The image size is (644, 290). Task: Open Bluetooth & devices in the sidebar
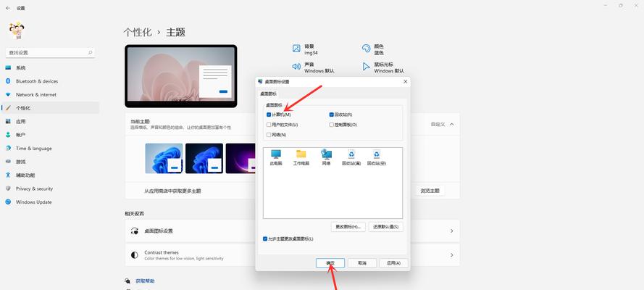pos(50,81)
